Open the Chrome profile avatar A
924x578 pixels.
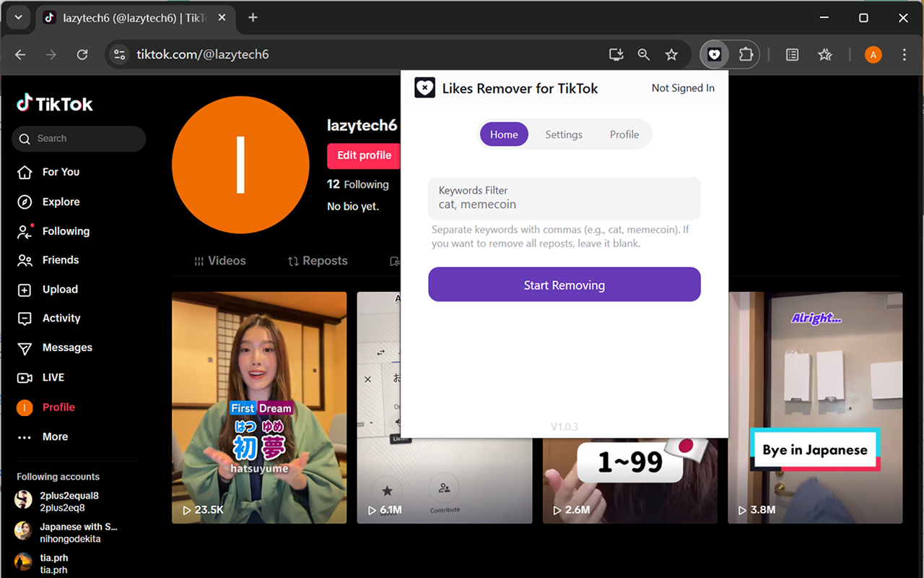(873, 54)
